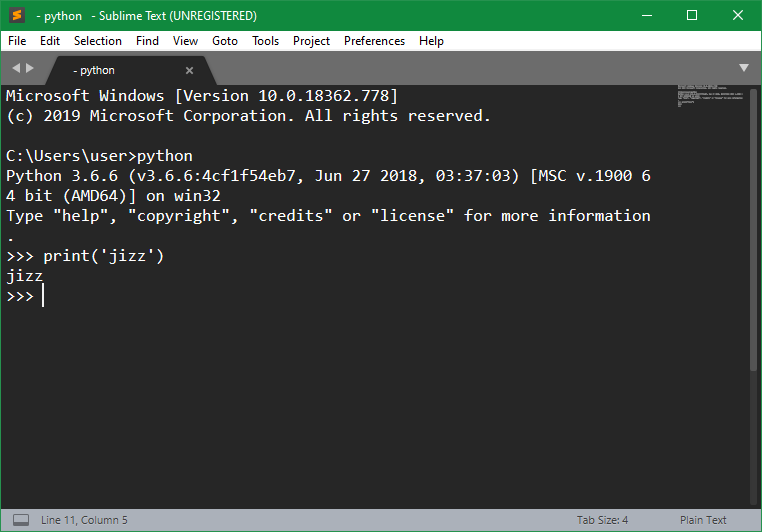
Task: Click the '(c) 2019 Microsoft Corporation' line
Action: point(248,116)
